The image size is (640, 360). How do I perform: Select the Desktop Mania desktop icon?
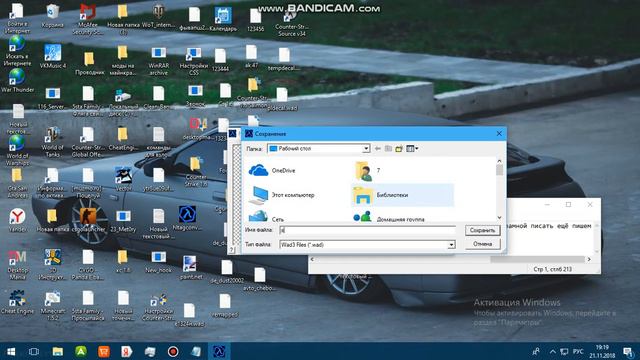click(x=17, y=264)
